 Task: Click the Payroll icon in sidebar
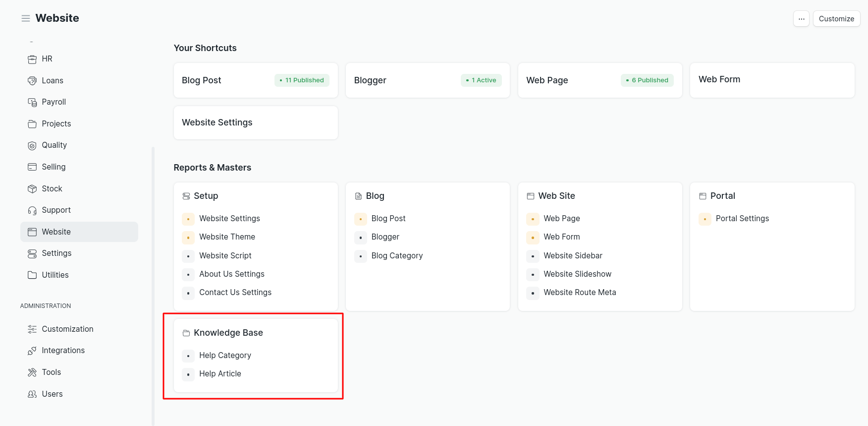32,102
